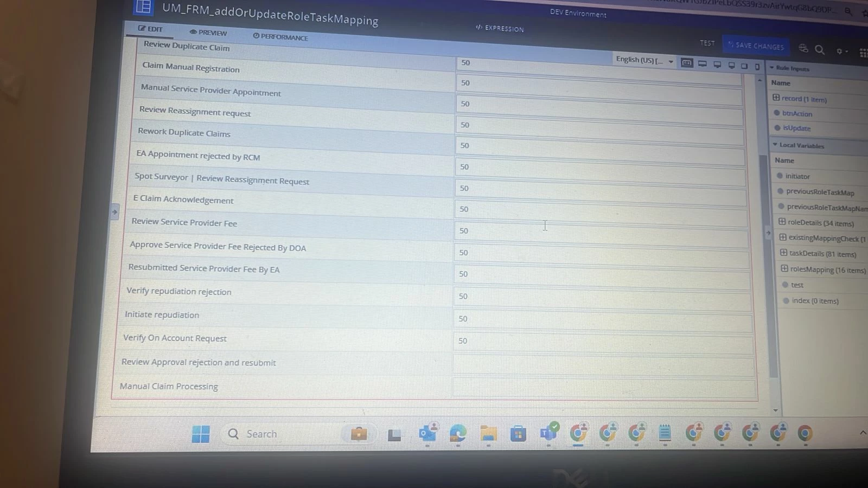868x488 pixels.
Task: Click the empty Review Approval rejection input
Action: (x=604, y=367)
